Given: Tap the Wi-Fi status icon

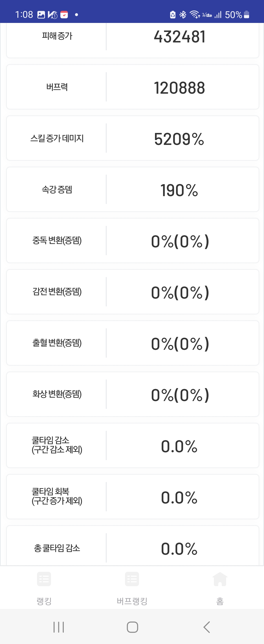Looking at the screenshot, I should click(194, 15).
